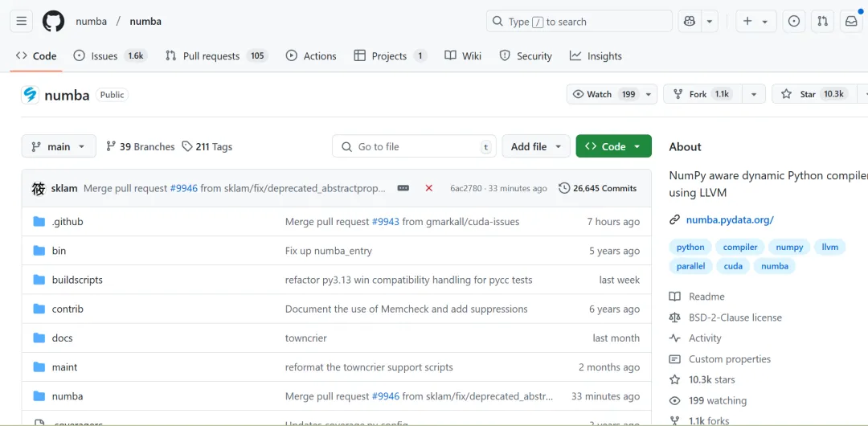Click the tag icon next to 211 Tags

tap(187, 147)
